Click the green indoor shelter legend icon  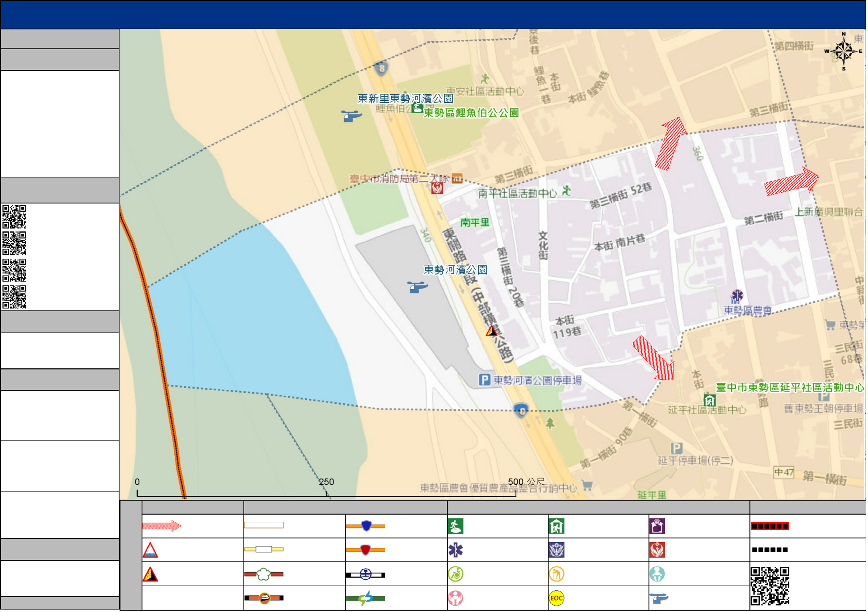point(557,526)
